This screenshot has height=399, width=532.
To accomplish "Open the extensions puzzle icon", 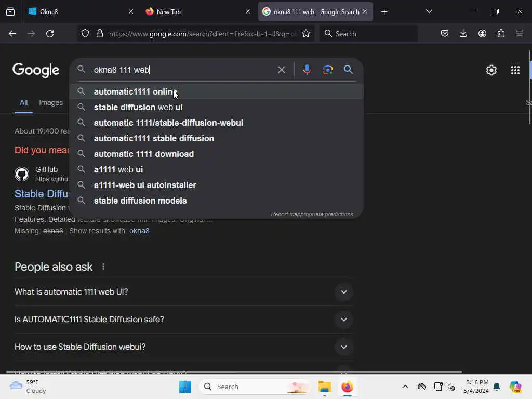I will click(501, 34).
